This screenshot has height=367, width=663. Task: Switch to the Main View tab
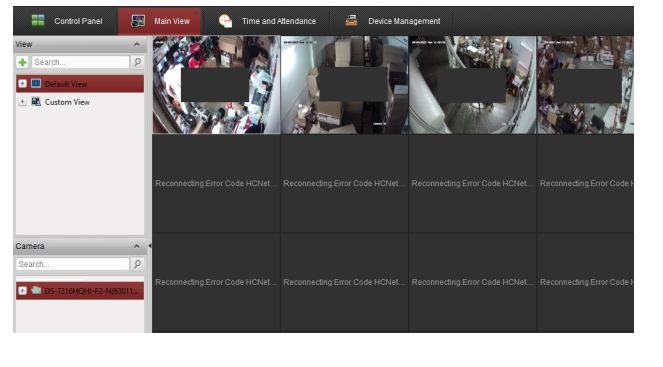(160, 21)
